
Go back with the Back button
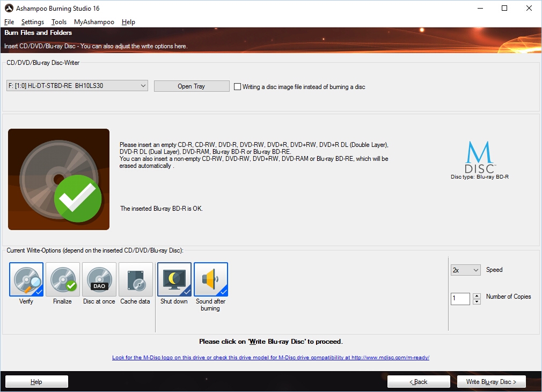(419, 382)
